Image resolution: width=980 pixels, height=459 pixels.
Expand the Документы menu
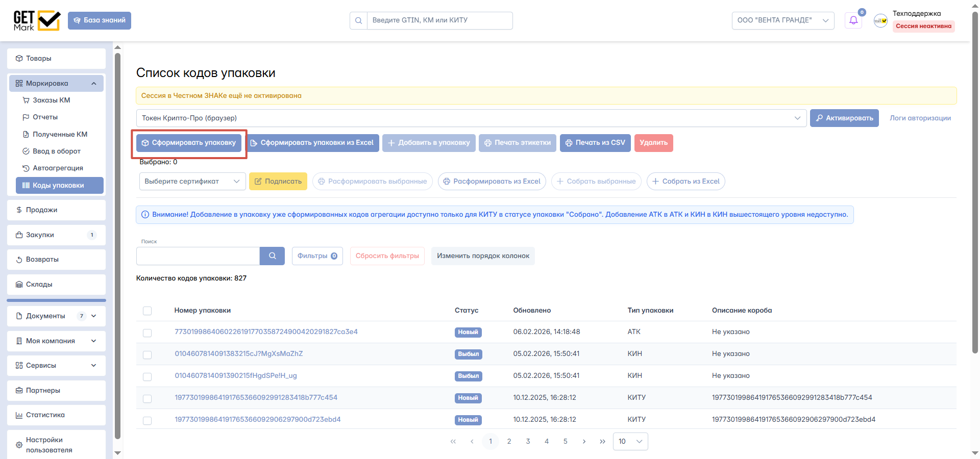(x=56, y=316)
